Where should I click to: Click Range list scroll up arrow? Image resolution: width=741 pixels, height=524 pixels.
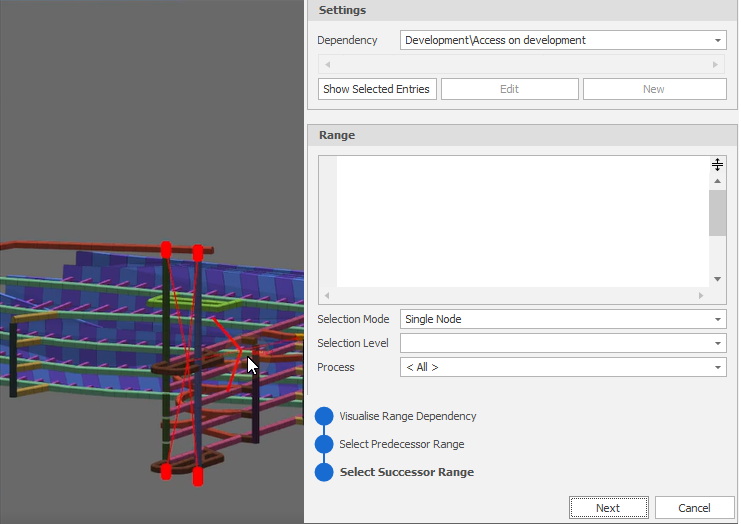(x=717, y=181)
